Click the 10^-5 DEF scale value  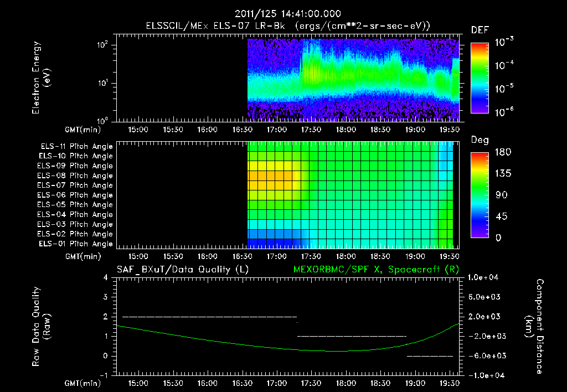504,88
